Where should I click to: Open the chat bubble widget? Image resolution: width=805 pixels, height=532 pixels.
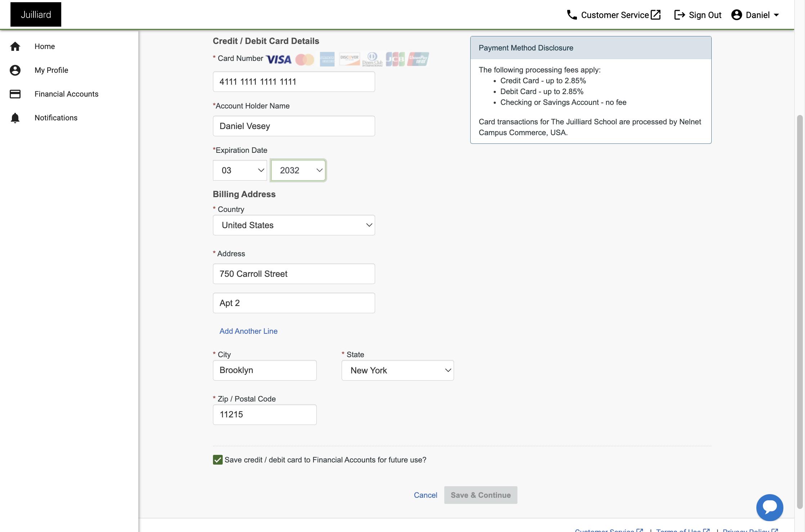click(x=770, y=507)
